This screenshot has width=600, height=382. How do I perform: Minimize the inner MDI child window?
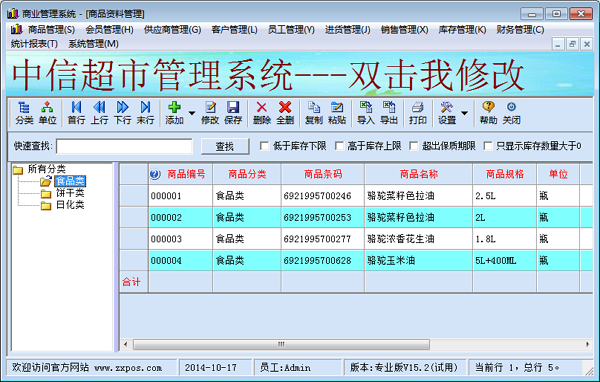pyautogui.click(x=558, y=44)
